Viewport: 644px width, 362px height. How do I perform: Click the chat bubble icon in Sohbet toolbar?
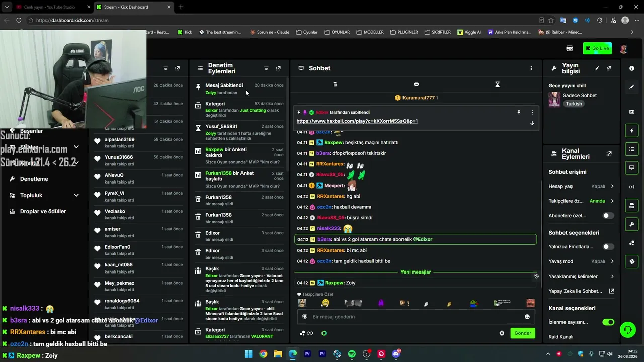pyautogui.click(x=416, y=84)
